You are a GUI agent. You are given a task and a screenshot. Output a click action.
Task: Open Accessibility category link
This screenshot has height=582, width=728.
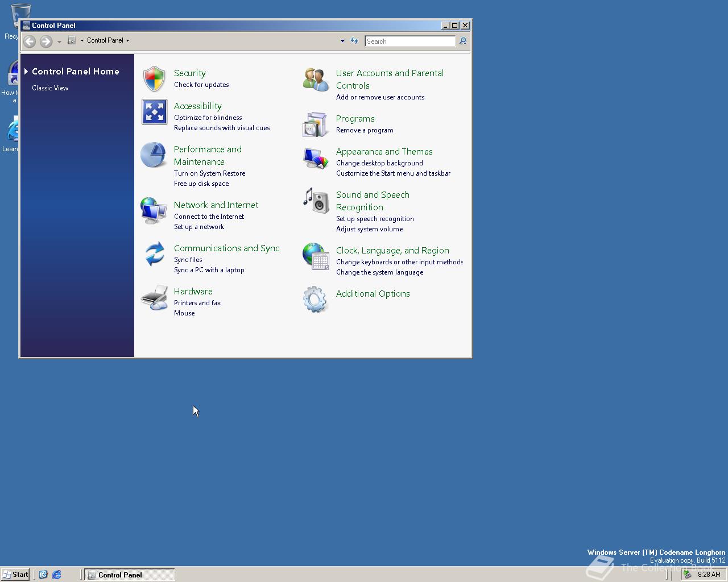(x=198, y=106)
